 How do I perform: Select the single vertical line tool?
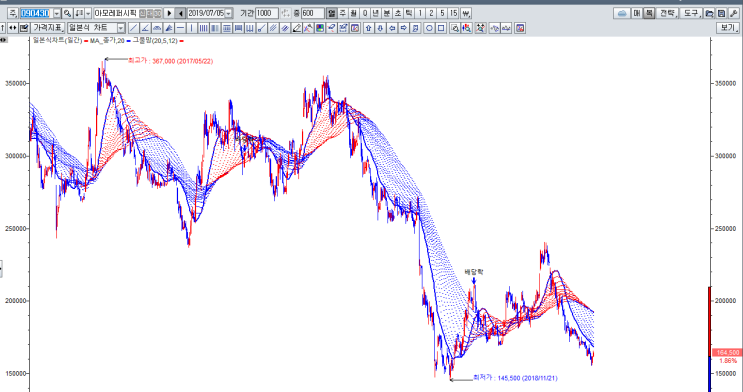coord(191,28)
